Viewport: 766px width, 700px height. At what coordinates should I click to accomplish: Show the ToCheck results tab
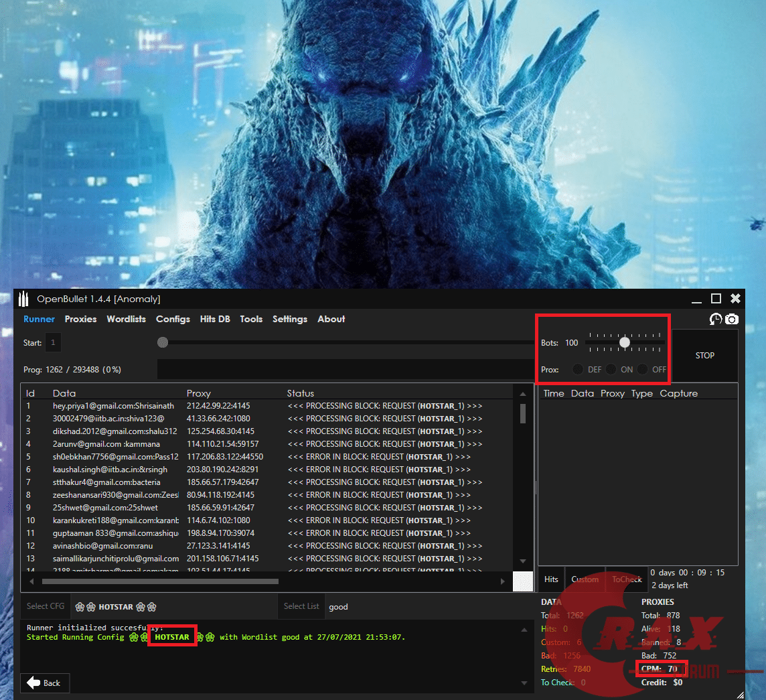pos(627,579)
